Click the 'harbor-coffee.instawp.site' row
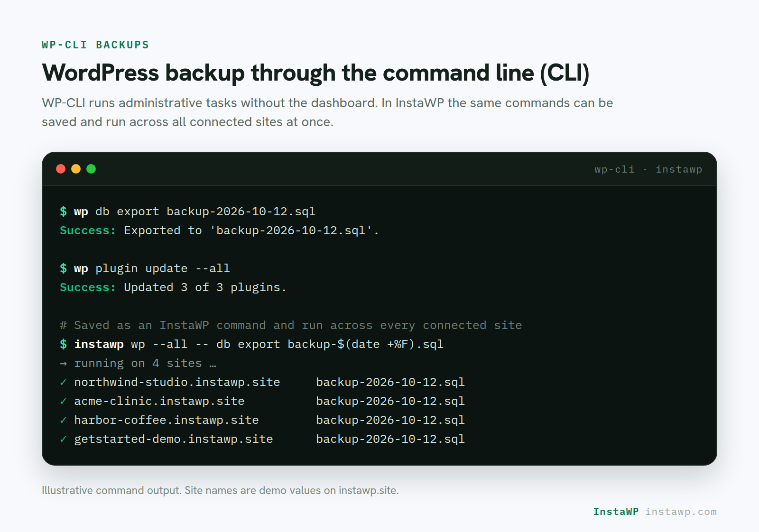759x532 pixels. pyautogui.click(x=262, y=420)
